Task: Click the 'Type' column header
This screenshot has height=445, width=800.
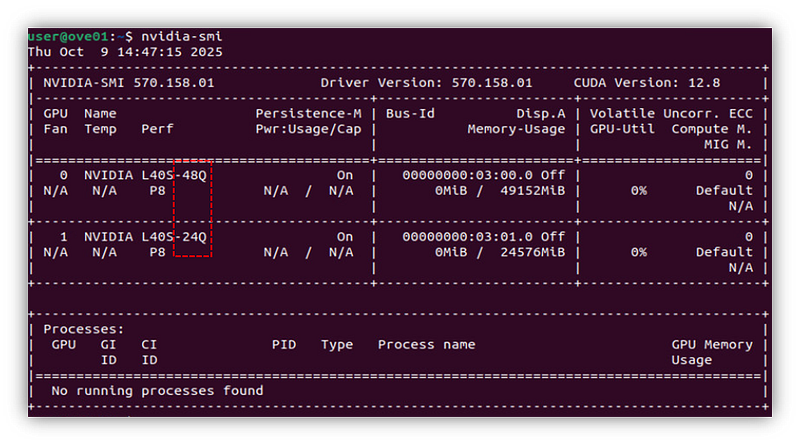Action: (337, 345)
